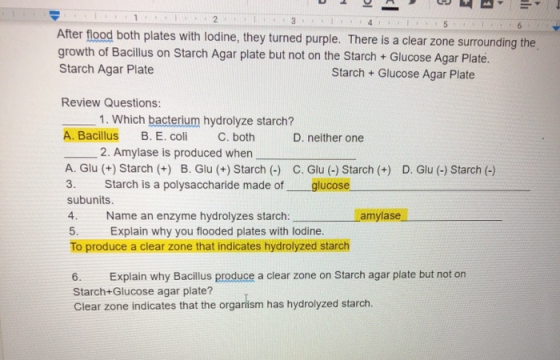560x360 pixels.
Task: Click answer option "B. E. coli"
Action: pyautogui.click(x=164, y=136)
